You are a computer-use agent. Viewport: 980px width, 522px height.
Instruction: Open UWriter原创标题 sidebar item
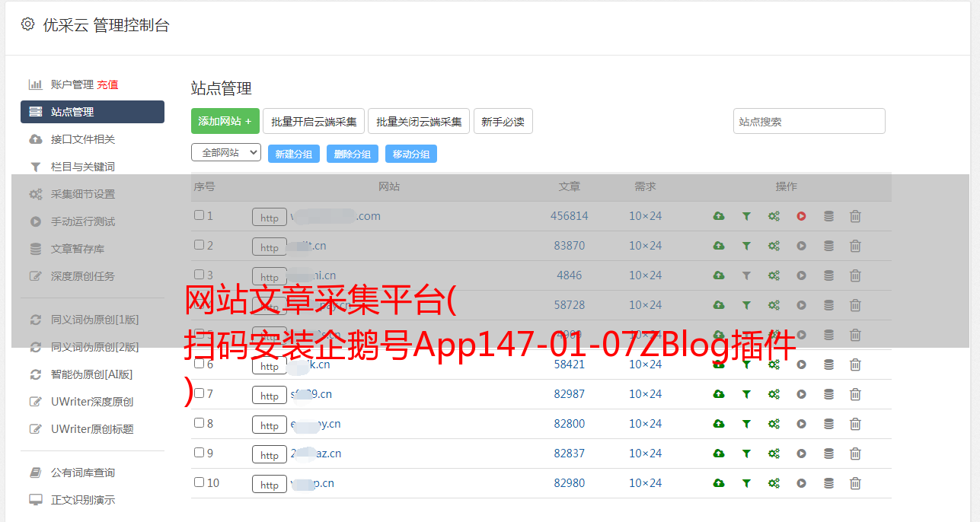pyautogui.click(x=92, y=429)
